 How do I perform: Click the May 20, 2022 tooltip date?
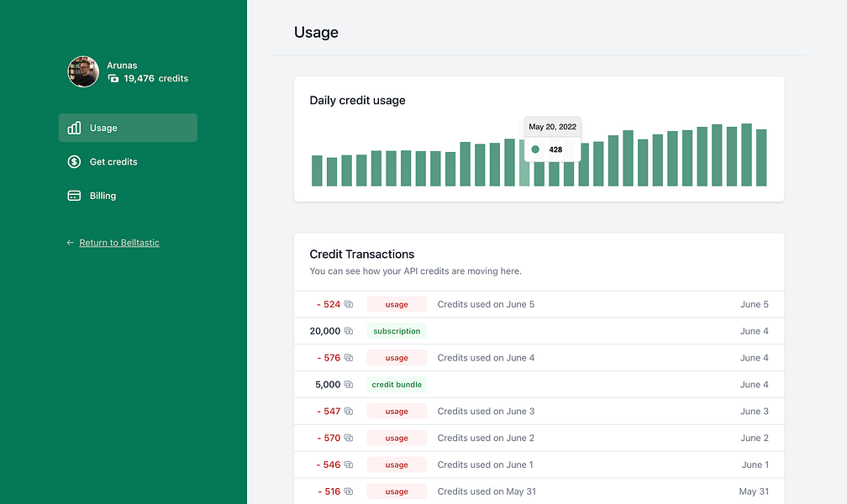tap(553, 126)
